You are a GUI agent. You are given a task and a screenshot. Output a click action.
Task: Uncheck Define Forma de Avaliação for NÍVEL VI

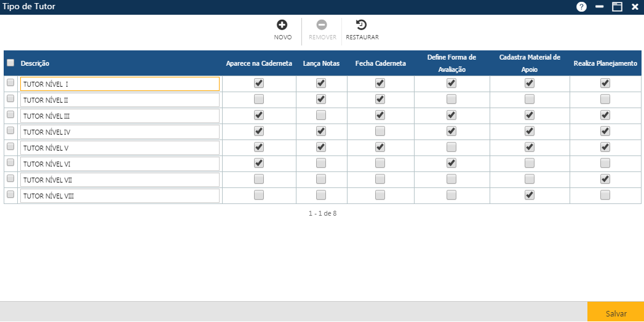click(x=451, y=163)
